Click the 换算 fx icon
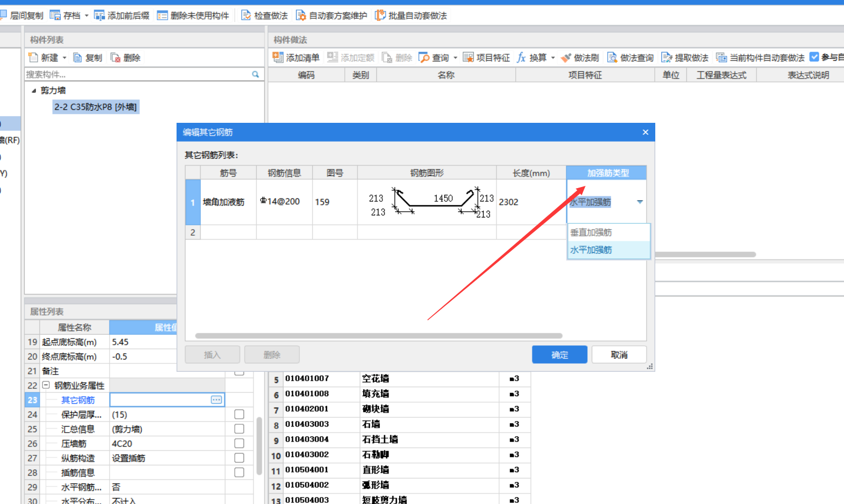Viewport: 844px width, 504px height. click(x=521, y=58)
